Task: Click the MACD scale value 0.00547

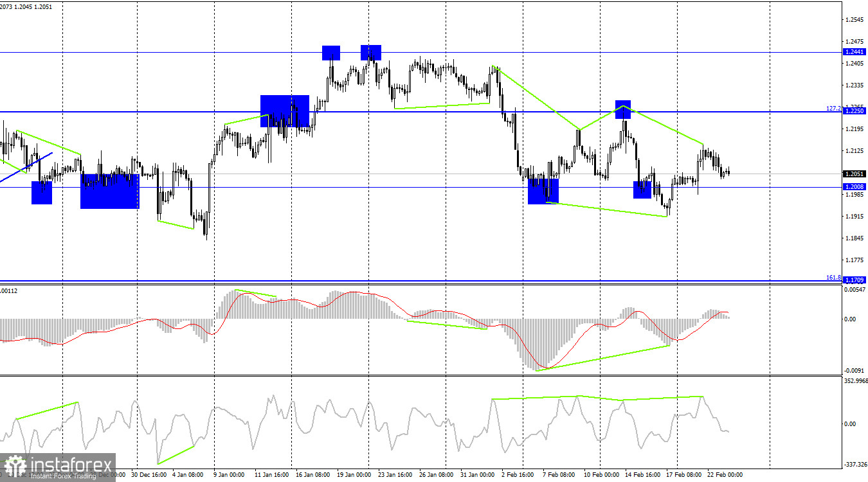Action: (x=855, y=290)
